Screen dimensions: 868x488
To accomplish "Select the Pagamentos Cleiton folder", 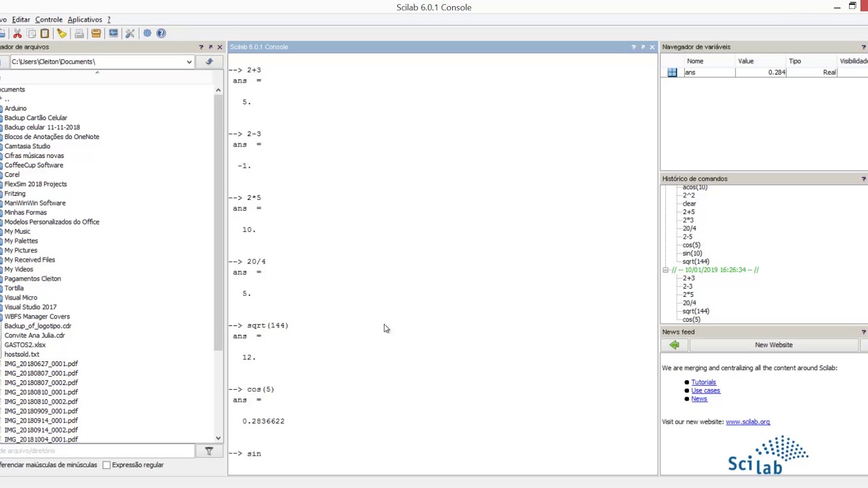I will (x=33, y=279).
